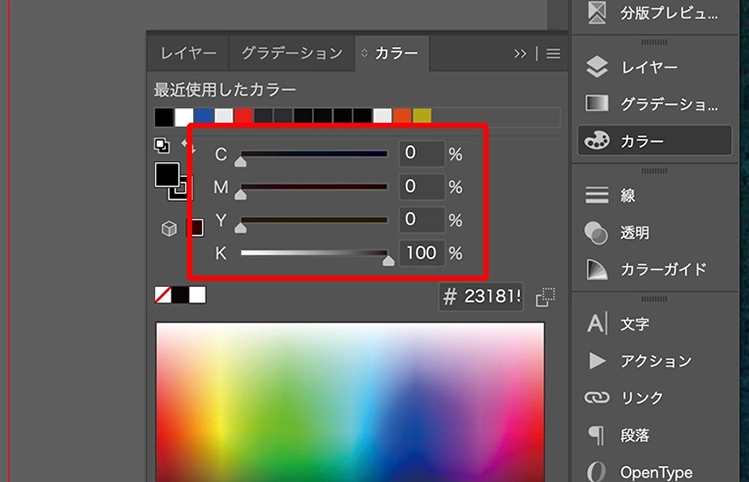749x482 pixels.
Task: Click the out-of-gamut cube warning icon
Action: point(169,228)
